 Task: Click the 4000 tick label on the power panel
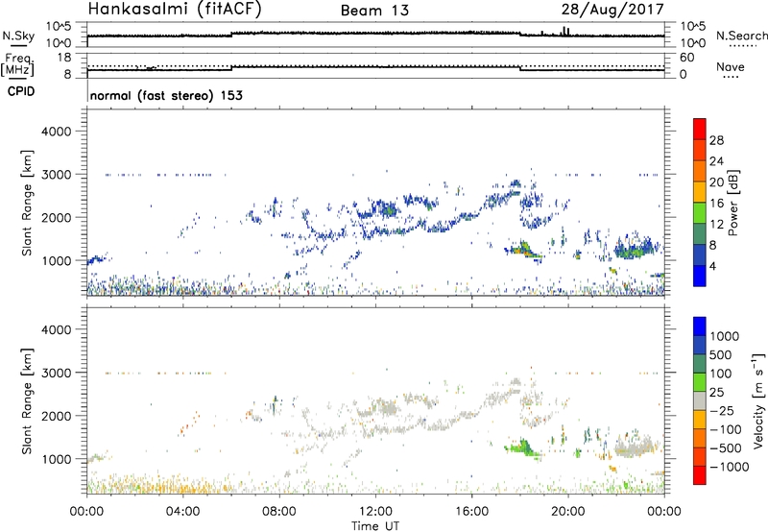(56, 132)
